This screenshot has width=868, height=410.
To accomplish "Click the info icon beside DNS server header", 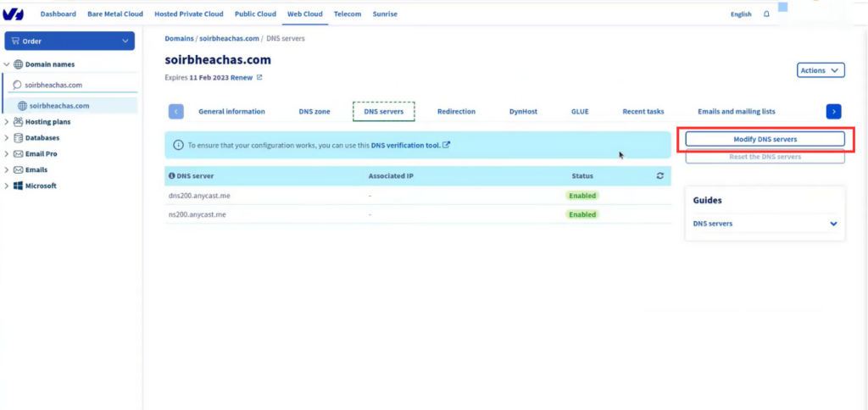I will tap(171, 176).
